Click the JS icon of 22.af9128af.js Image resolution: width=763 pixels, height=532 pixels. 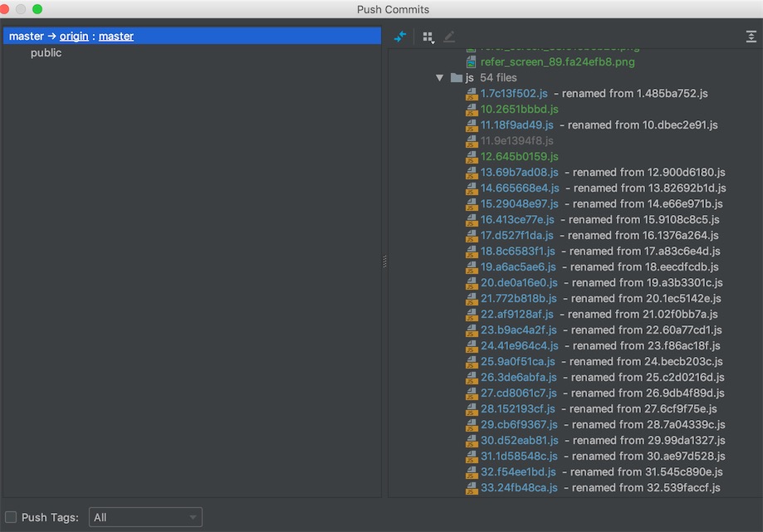[471, 315]
